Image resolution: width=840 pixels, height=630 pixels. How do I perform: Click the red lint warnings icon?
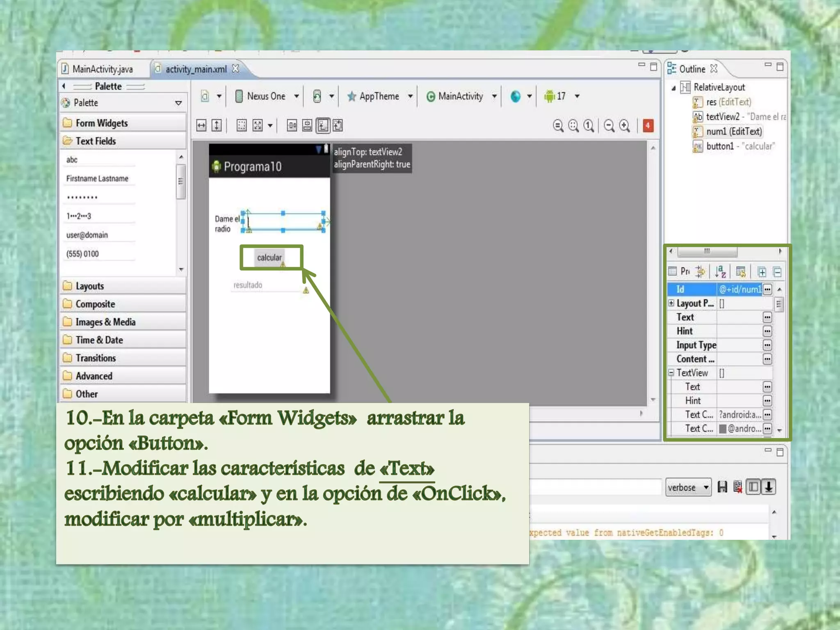pos(648,126)
